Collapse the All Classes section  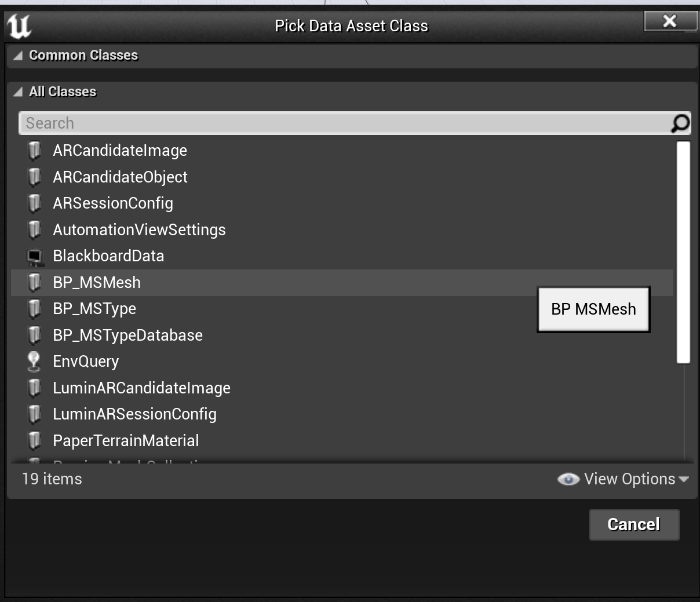point(18,92)
